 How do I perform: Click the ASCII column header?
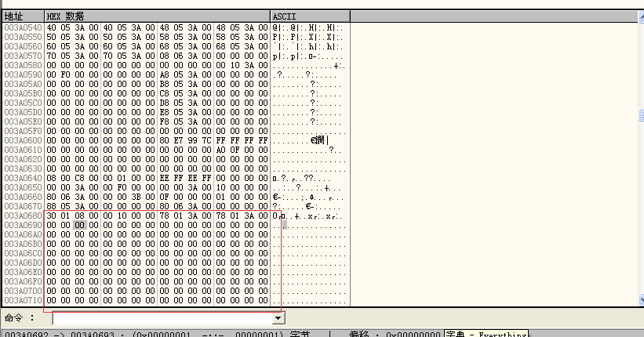click(x=282, y=16)
